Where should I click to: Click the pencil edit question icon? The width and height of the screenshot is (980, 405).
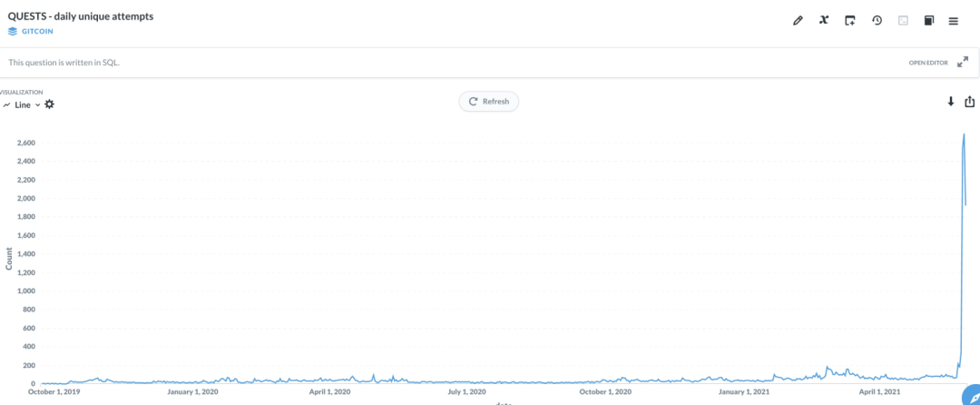[798, 21]
